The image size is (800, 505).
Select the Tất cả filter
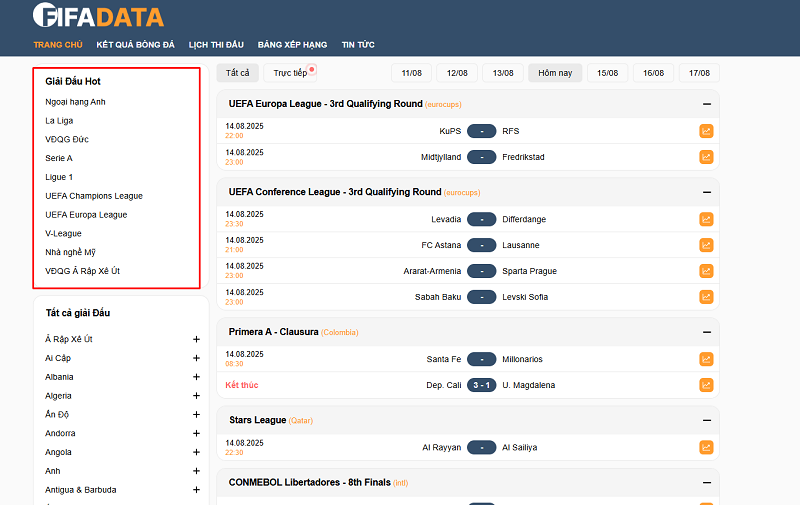pyautogui.click(x=238, y=73)
